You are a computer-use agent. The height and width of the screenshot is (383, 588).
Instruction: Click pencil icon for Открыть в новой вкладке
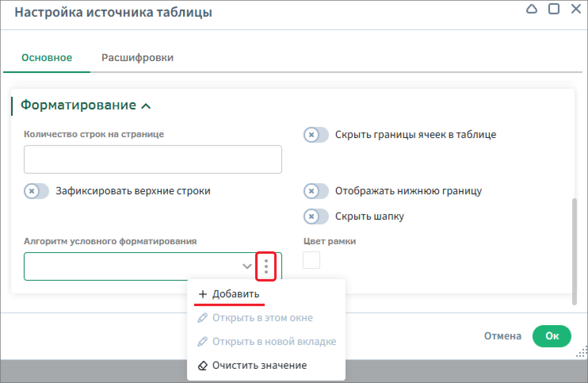coord(202,342)
